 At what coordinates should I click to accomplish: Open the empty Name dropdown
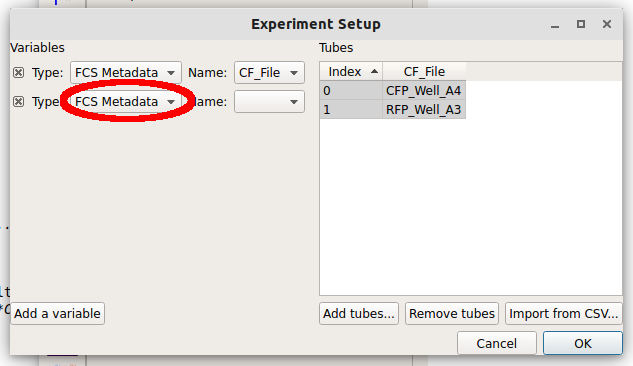(269, 102)
